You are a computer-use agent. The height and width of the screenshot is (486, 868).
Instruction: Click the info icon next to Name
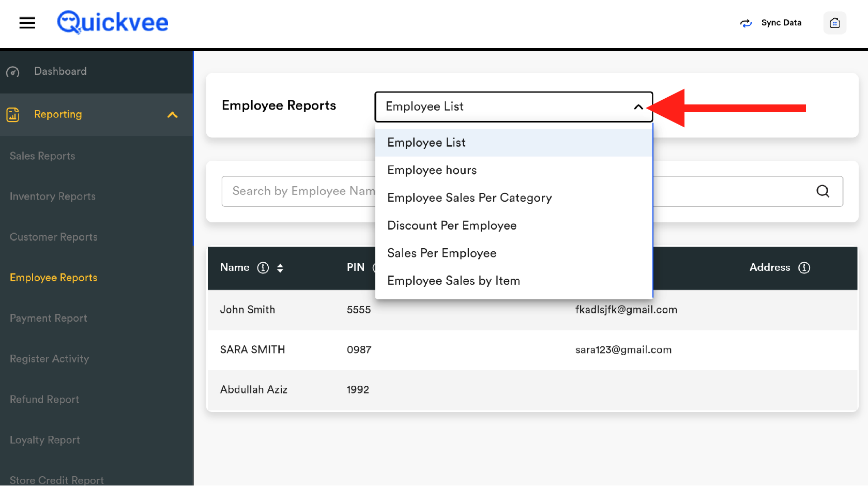pyautogui.click(x=263, y=268)
